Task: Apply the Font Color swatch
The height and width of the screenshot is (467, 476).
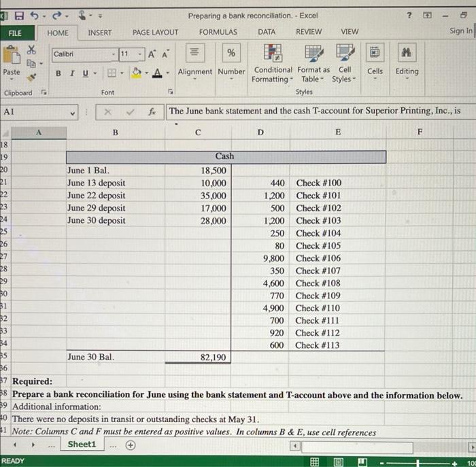Action: pyautogui.click(x=157, y=73)
